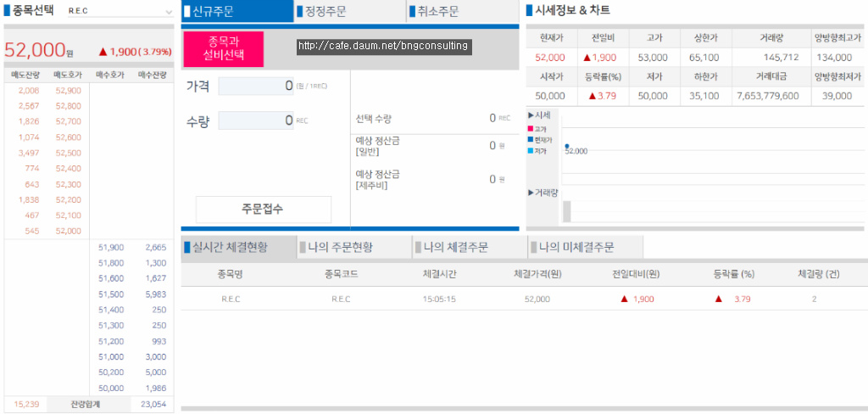
Task: Click the 거래량 volume bar
Action: (566, 212)
